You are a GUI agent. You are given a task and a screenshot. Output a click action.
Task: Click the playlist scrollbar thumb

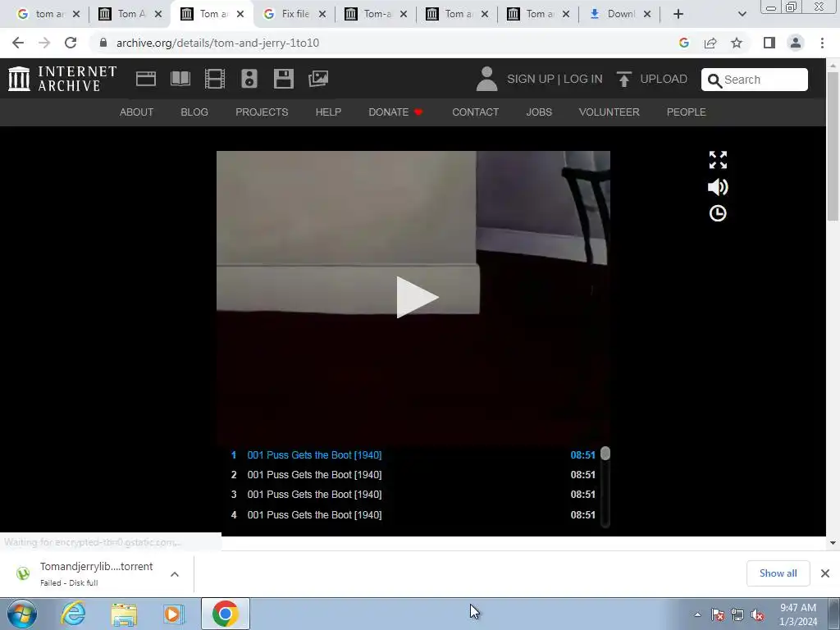pyautogui.click(x=605, y=453)
